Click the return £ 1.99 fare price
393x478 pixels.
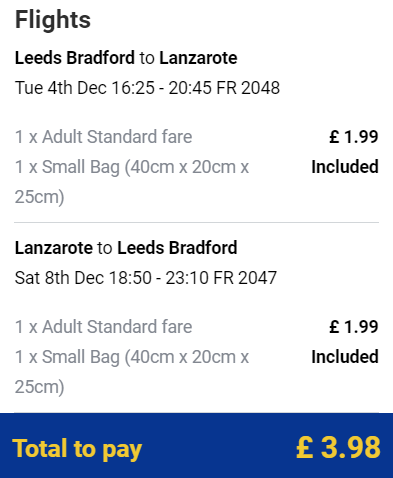tap(354, 327)
